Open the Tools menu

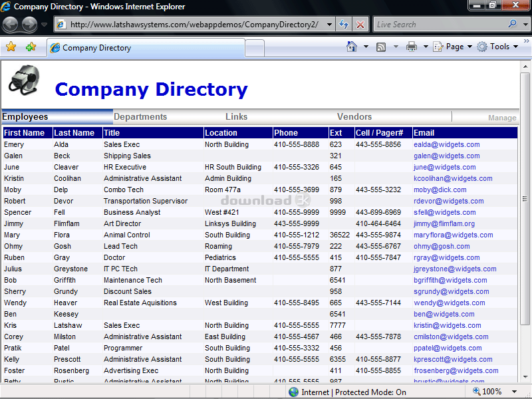point(497,47)
